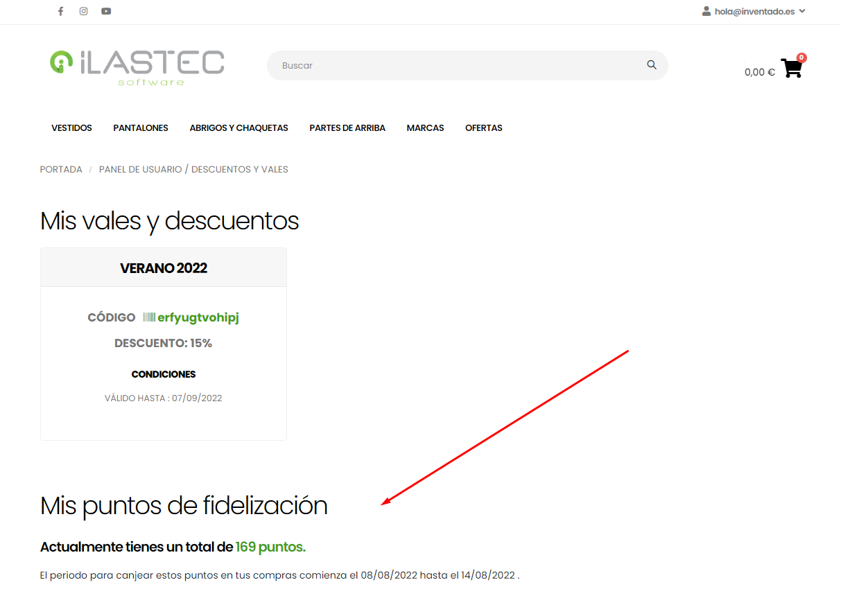Click the search magnifier icon
841x616 pixels.
tap(651, 65)
